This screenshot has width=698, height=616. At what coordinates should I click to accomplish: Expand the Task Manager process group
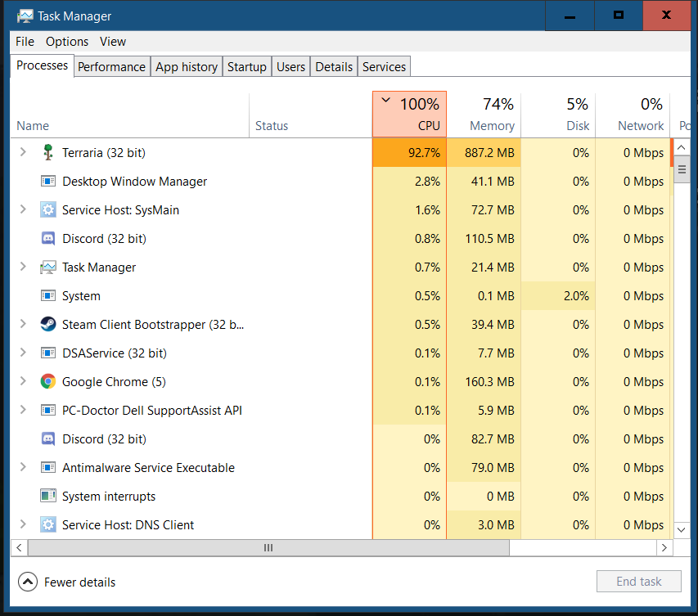(23, 267)
